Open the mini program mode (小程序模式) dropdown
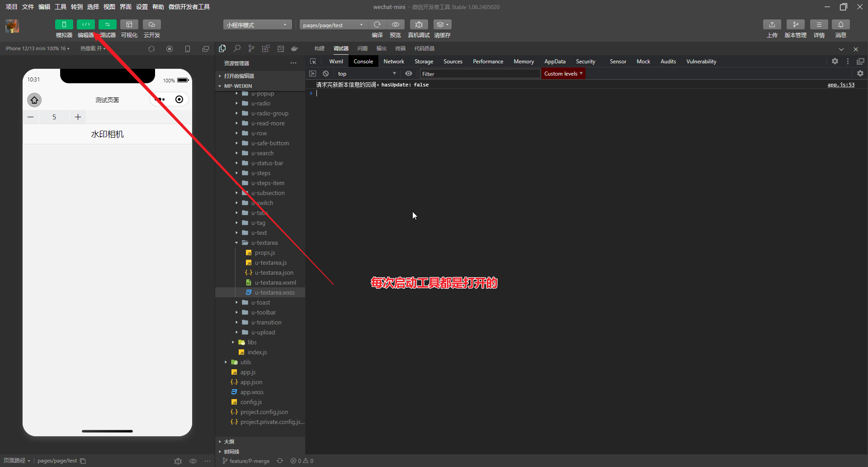Viewport: 868px width, 467px height. pyautogui.click(x=257, y=25)
